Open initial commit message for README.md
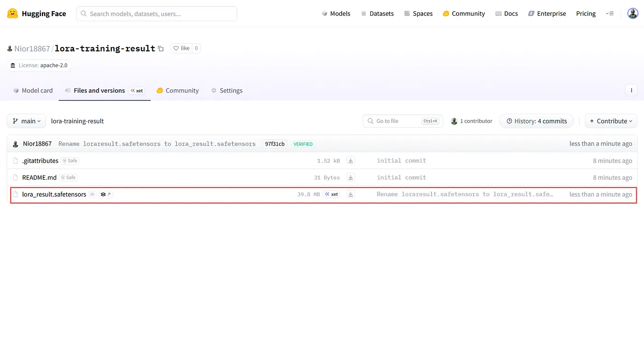 (402, 177)
